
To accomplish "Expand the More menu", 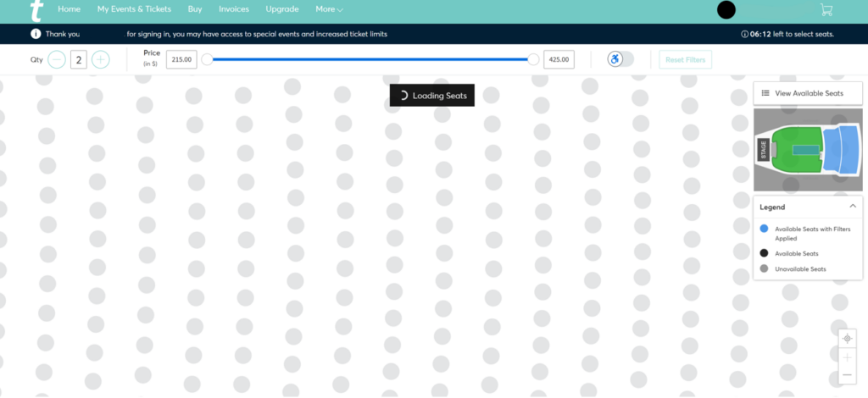I will [329, 9].
